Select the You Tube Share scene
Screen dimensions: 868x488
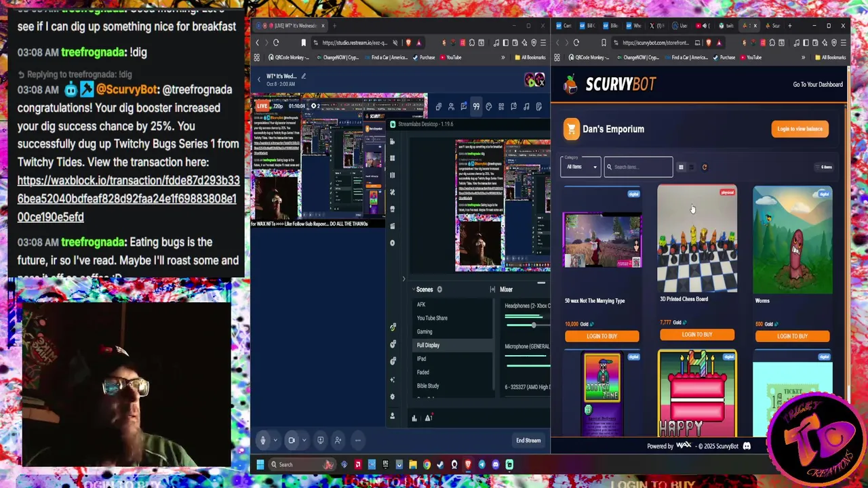[x=432, y=318]
